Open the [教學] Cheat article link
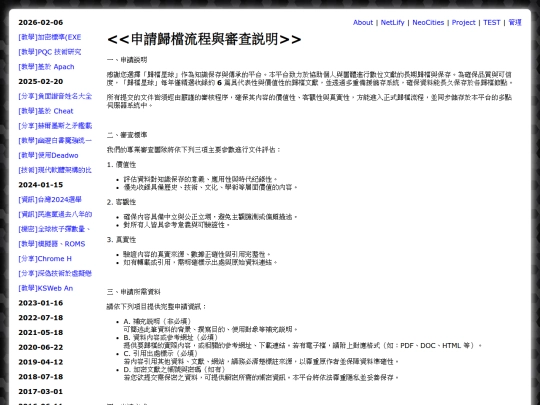 (x=46, y=111)
